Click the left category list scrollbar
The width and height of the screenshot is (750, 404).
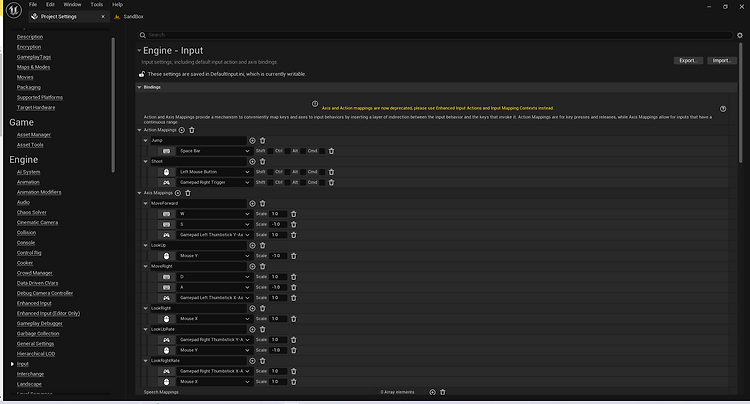click(113, 105)
